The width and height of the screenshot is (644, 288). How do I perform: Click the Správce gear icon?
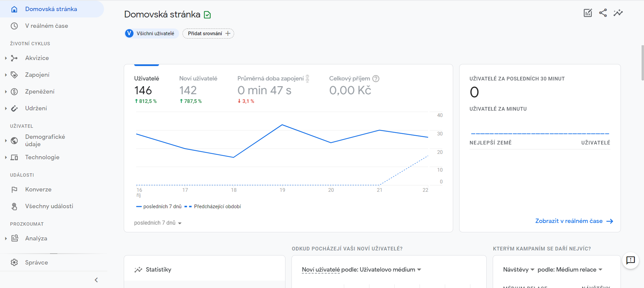[x=14, y=263]
